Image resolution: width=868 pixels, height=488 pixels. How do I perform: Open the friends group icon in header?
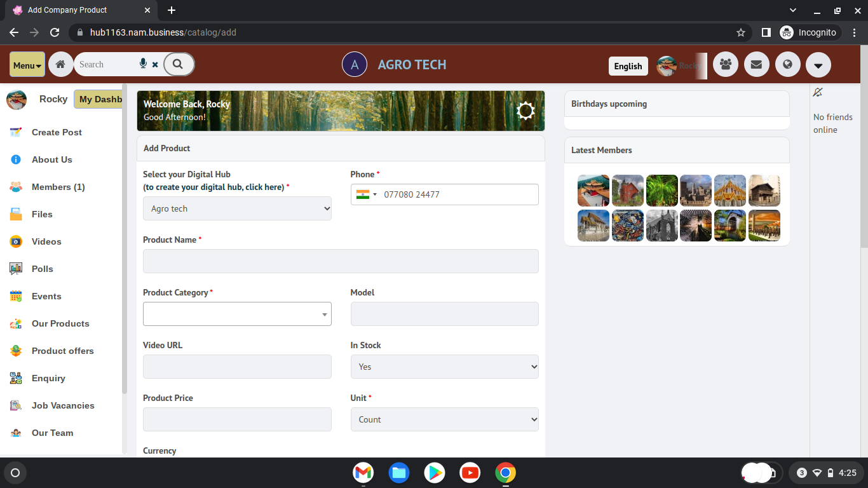pyautogui.click(x=725, y=64)
